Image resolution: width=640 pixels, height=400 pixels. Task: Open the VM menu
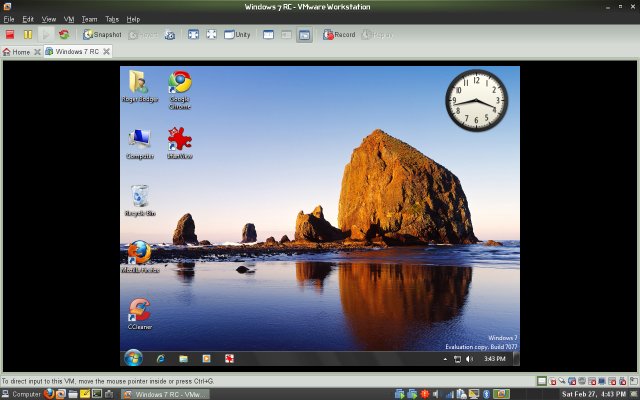pos(69,19)
